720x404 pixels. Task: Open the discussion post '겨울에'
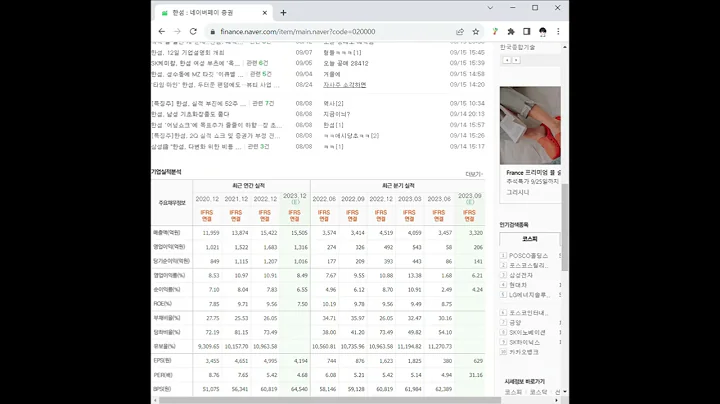(332, 74)
